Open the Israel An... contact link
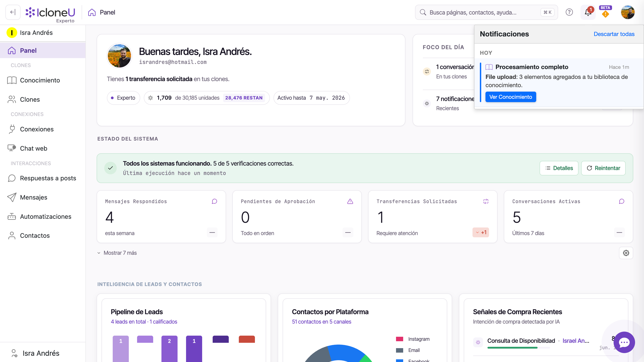Viewport: 644px width, 362px height. [576, 341]
